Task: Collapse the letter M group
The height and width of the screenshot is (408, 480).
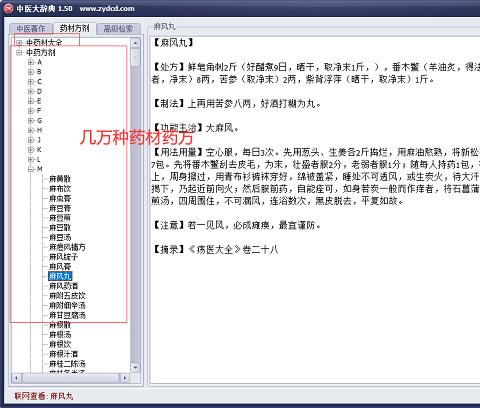Action: 31,169
